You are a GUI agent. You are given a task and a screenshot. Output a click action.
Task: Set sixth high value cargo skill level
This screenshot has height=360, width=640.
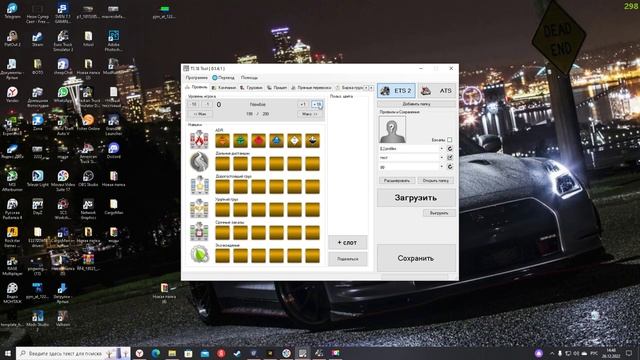pos(312,187)
